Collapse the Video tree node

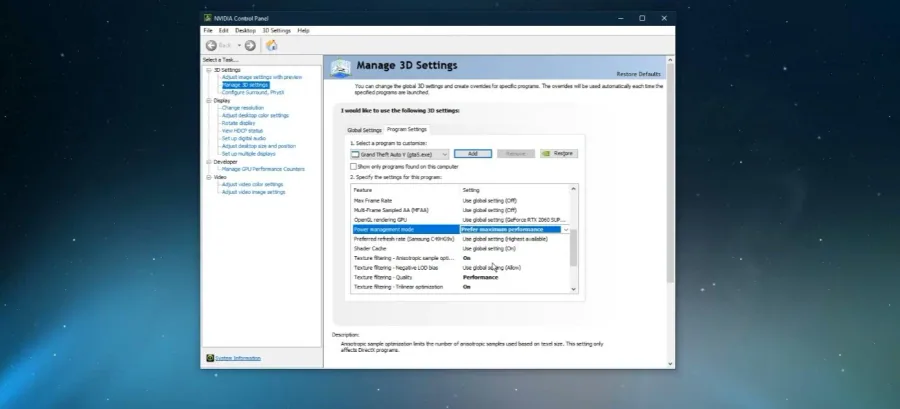(209, 177)
